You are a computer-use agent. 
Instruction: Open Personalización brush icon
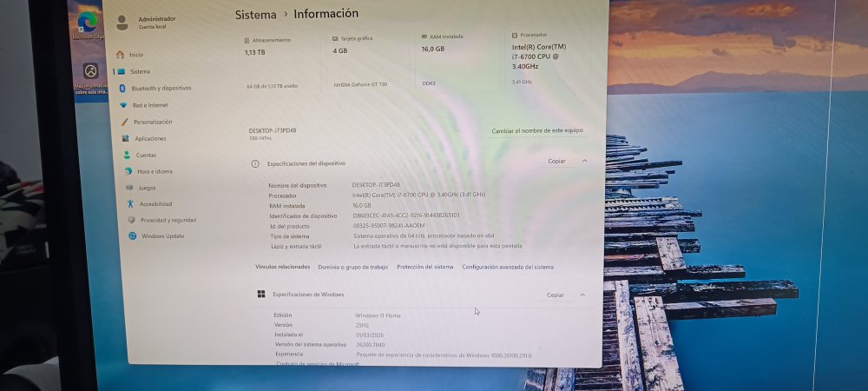coord(124,122)
